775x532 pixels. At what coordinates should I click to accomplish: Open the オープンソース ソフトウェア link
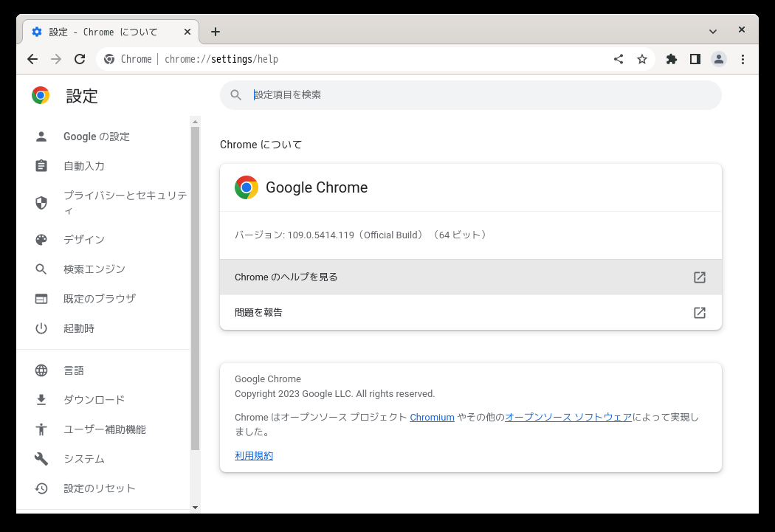[x=568, y=418]
